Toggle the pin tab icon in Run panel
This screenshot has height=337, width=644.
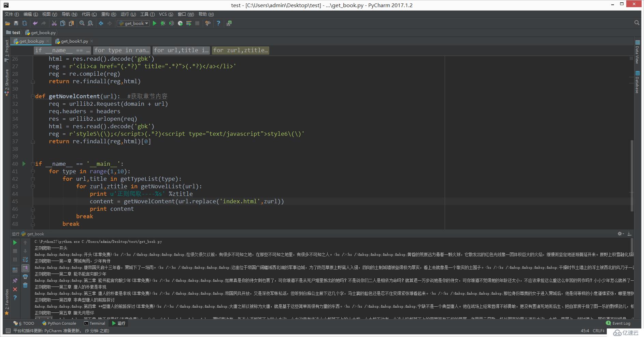click(15, 281)
